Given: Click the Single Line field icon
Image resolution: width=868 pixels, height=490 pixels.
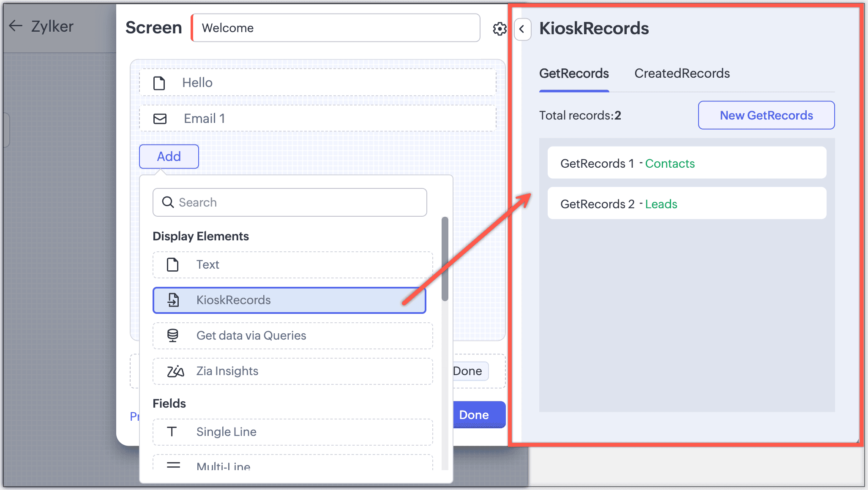Looking at the screenshot, I should (172, 432).
